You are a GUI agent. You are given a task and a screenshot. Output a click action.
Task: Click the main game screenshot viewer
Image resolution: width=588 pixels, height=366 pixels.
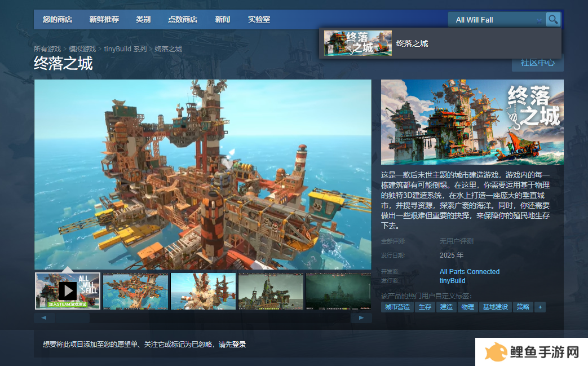pyautogui.click(x=203, y=174)
